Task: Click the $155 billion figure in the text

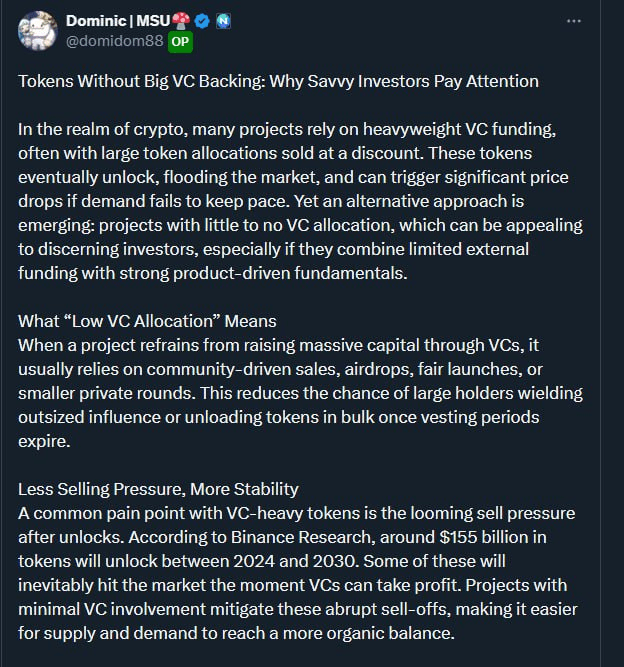Action: (x=483, y=537)
